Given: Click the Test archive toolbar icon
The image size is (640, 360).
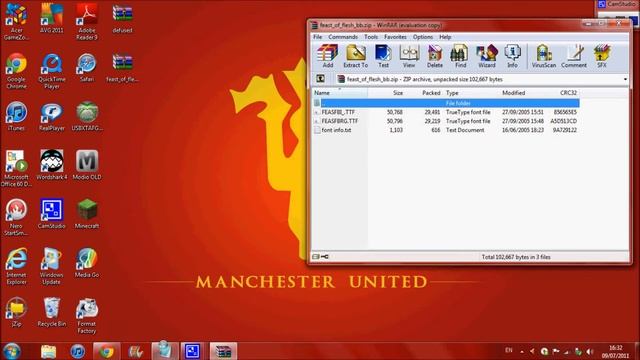Looking at the screenshot, I should (383, 56).
